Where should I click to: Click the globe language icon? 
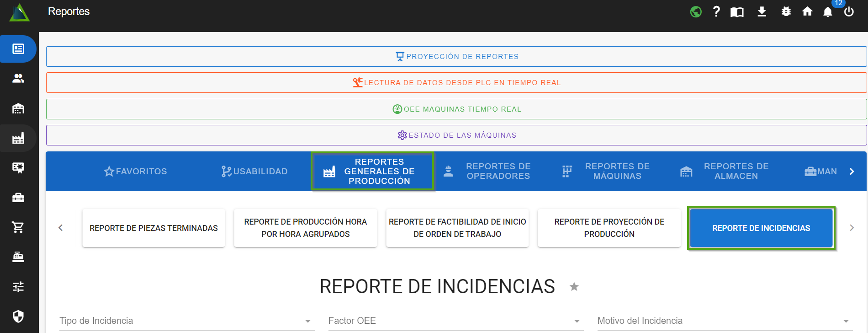[x=696, y=11]
